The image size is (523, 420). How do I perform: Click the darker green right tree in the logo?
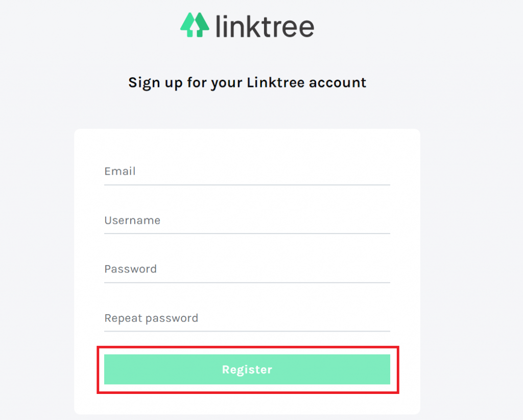coord(201,25)
